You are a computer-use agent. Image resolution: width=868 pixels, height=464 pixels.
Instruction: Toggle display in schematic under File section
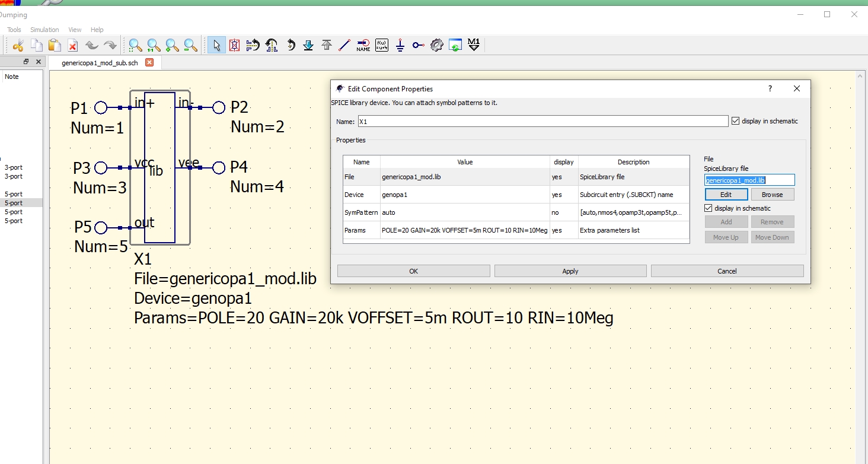[708, 208]
